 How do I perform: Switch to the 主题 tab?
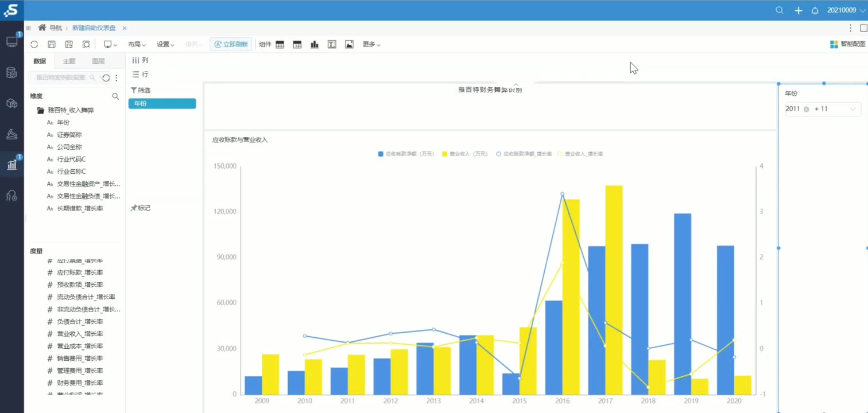[69, 61]
